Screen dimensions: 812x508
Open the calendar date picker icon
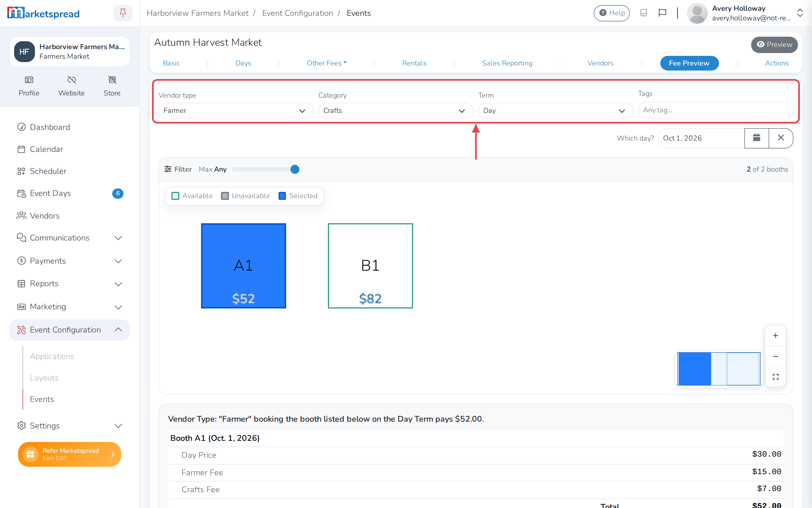point(756,138)
